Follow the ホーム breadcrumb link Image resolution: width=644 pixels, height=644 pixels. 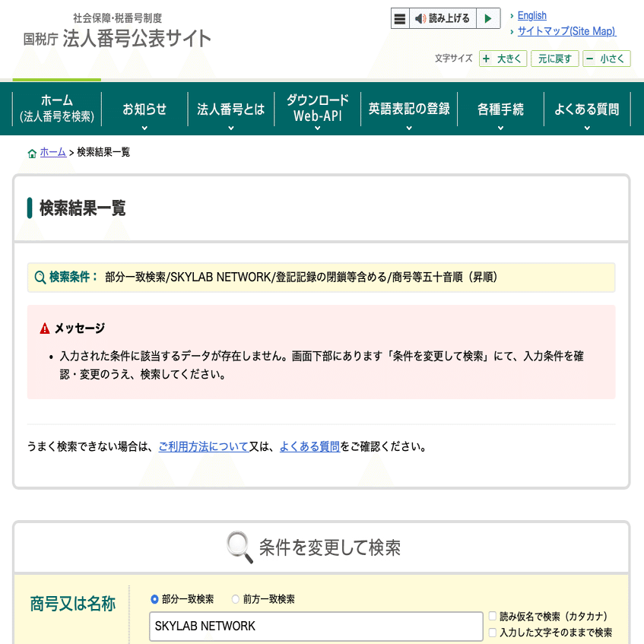[53, 152]
